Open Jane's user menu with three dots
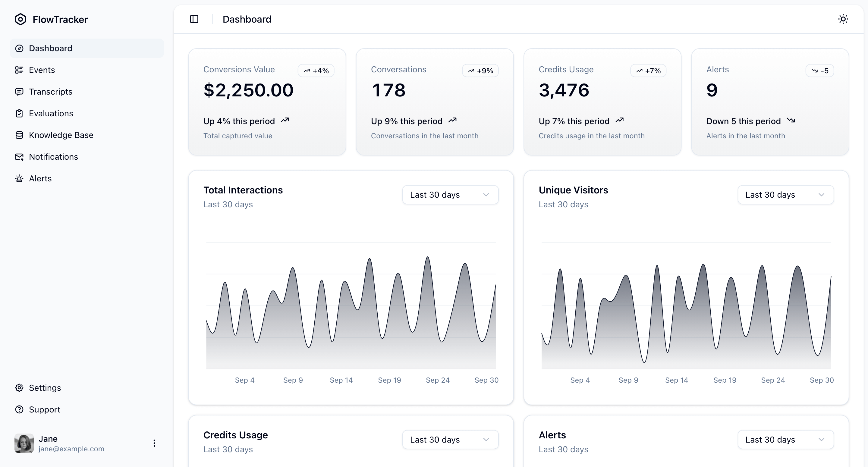Screen dimensions: 868x467 154,443
